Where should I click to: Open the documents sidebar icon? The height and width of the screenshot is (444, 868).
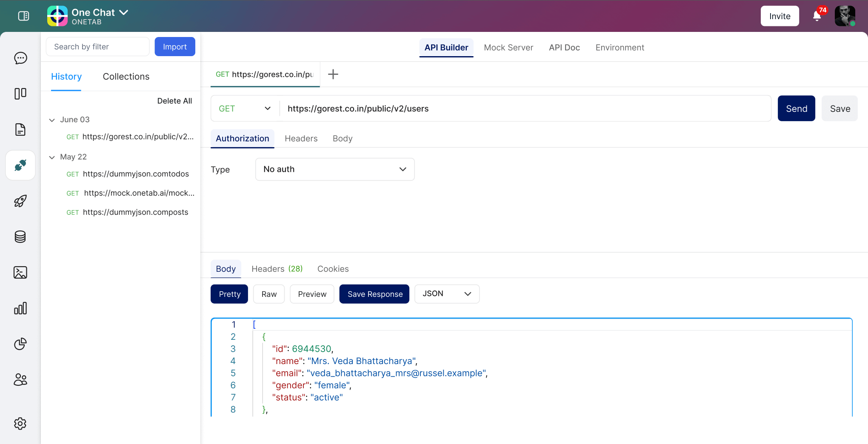20,129
